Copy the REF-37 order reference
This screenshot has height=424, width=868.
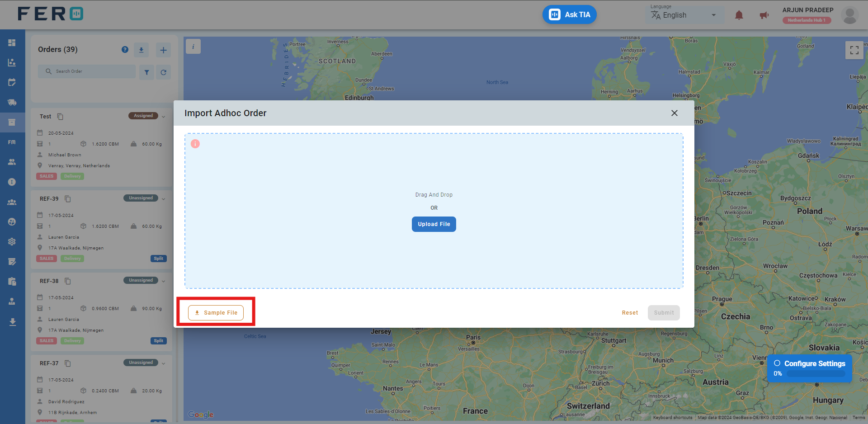pyautogui.click(x=68, y=363)
